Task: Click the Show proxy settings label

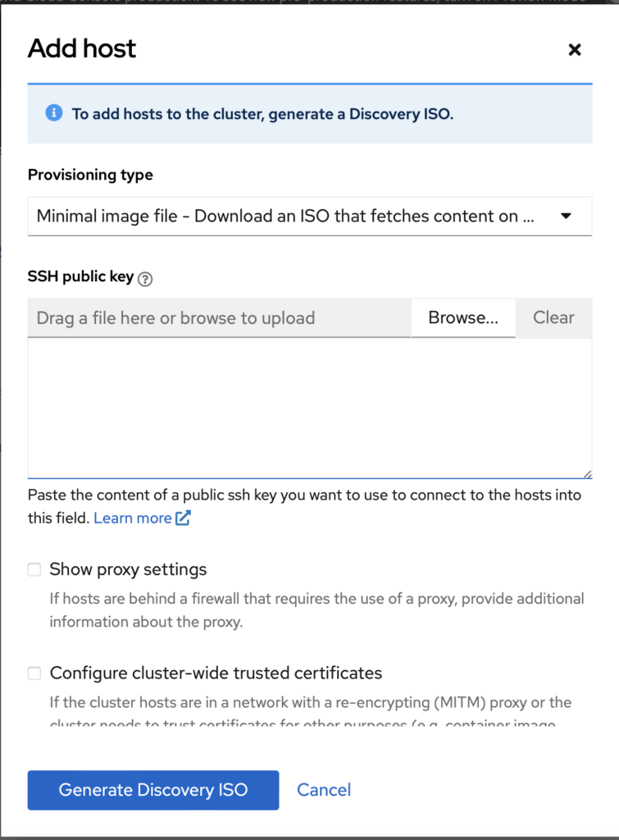Action: click(128, 569)
